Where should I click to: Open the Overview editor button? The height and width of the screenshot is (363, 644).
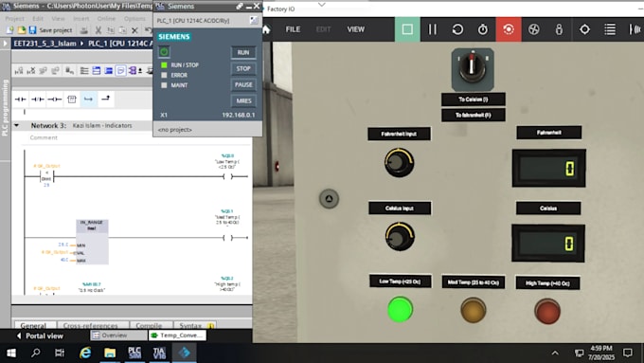(118, 336)
